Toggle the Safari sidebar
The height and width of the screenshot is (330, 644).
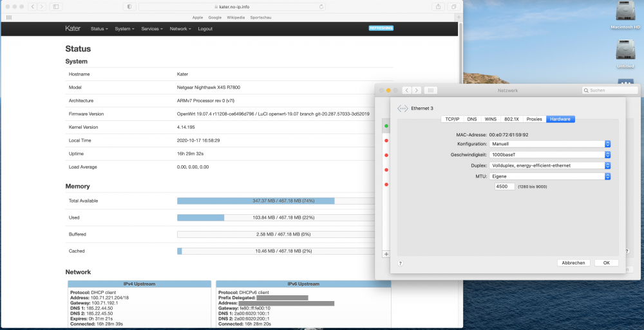[x=56, y=6]
